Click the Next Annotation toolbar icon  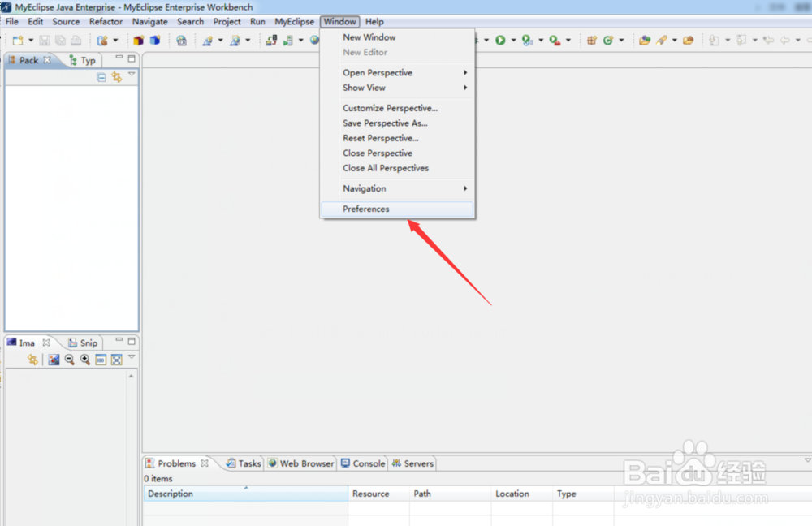pos(714,41)
